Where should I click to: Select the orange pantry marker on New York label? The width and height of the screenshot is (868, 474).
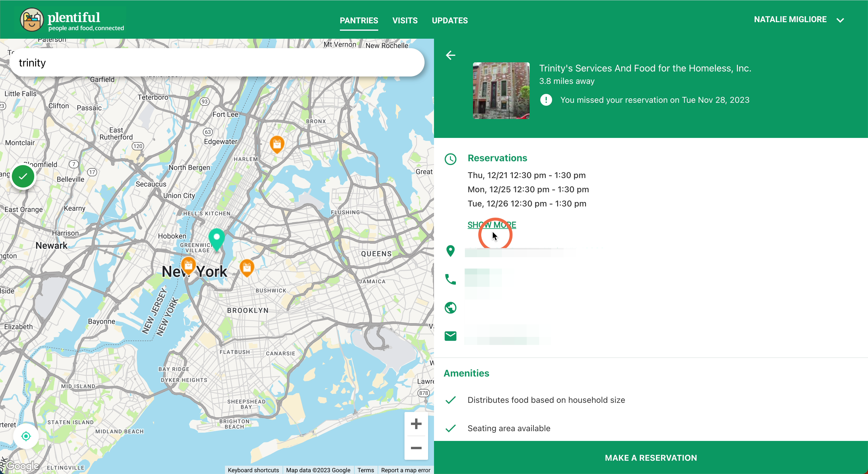[x=188, y=265]
